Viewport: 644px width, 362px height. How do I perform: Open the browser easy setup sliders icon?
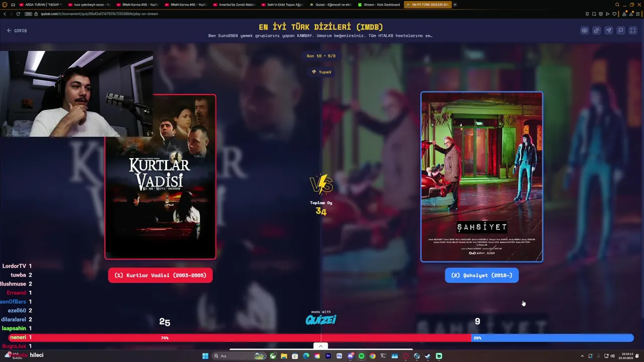click(x=638, y=14)
